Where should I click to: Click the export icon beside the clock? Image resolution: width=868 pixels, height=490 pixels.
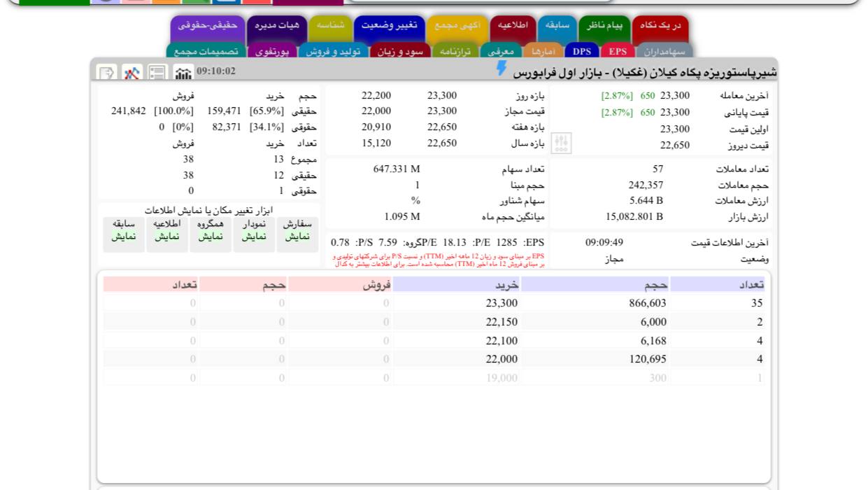pyautogui.click(x=106, y=73)
